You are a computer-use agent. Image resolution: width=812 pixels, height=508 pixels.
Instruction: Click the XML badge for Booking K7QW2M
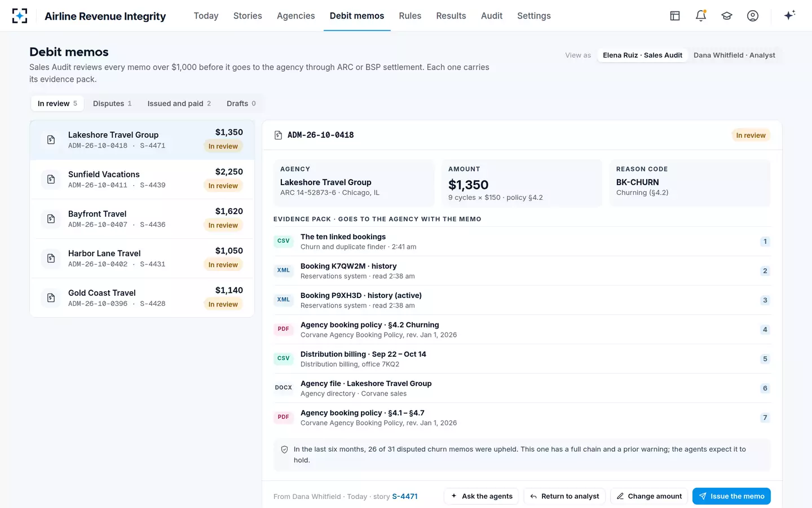coord(283,270)
